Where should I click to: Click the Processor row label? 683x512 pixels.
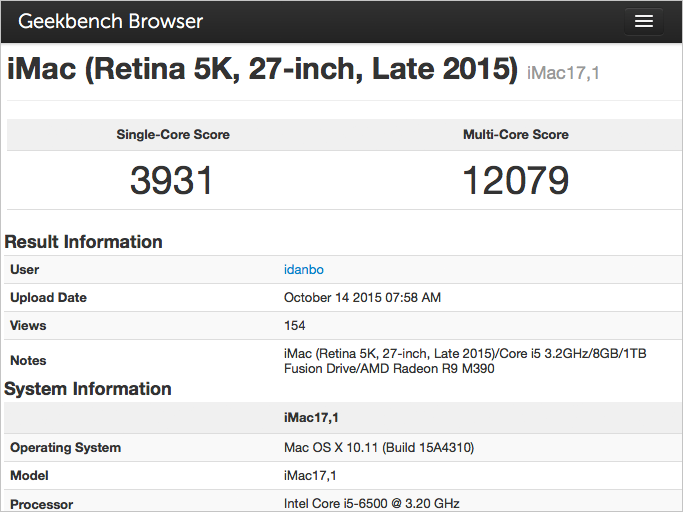coord(41,504)
